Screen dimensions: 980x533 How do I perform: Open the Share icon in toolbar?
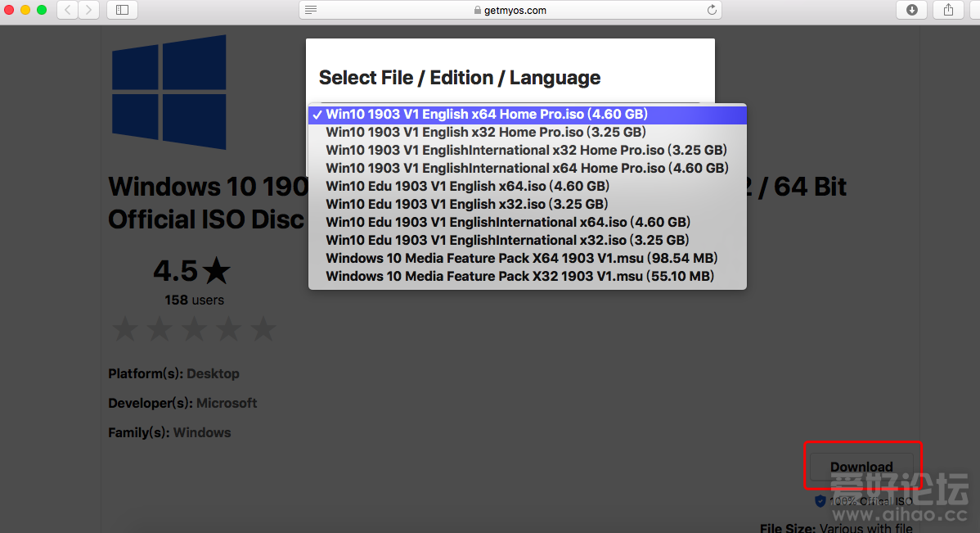[x=948, y=10]
